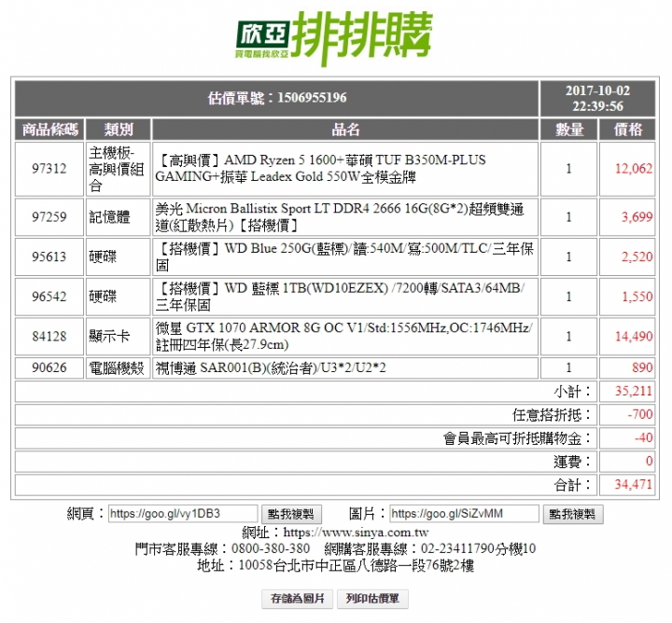Click product barcode 95613
This screenshot has height=623, width=672.
coord(49,256)
